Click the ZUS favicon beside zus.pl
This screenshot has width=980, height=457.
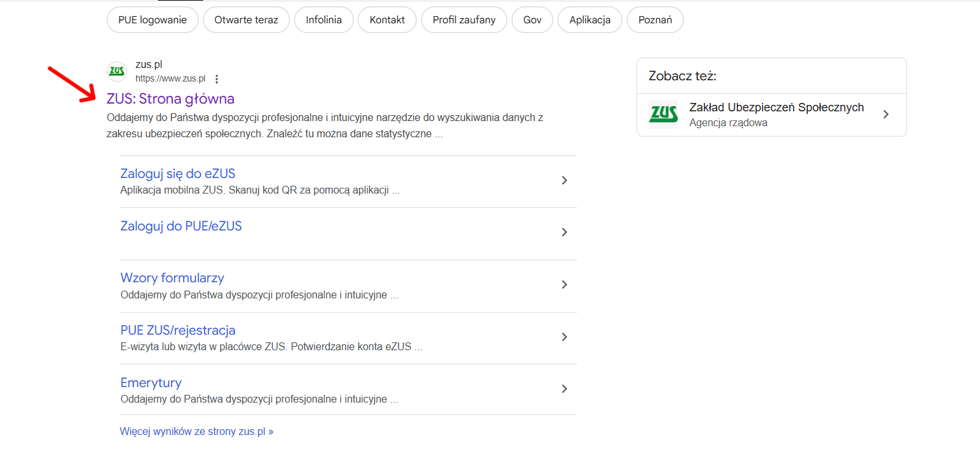(116, 71)
